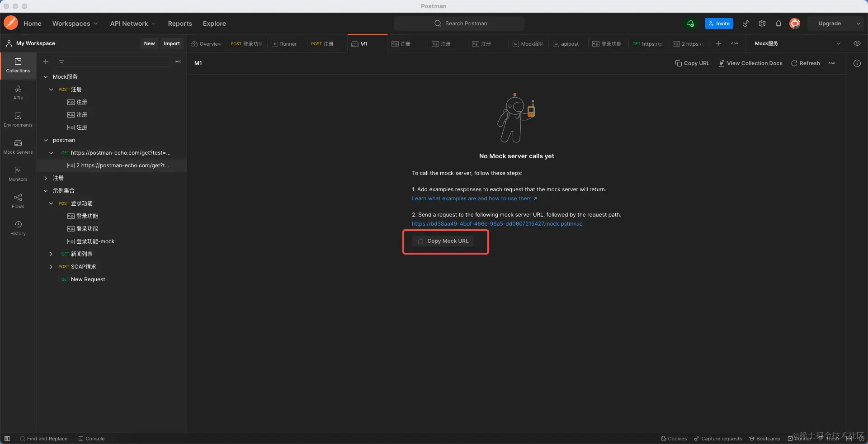Collapse the Mock服务 collection
Screen dimensions: 868x444
coord(46,77)
